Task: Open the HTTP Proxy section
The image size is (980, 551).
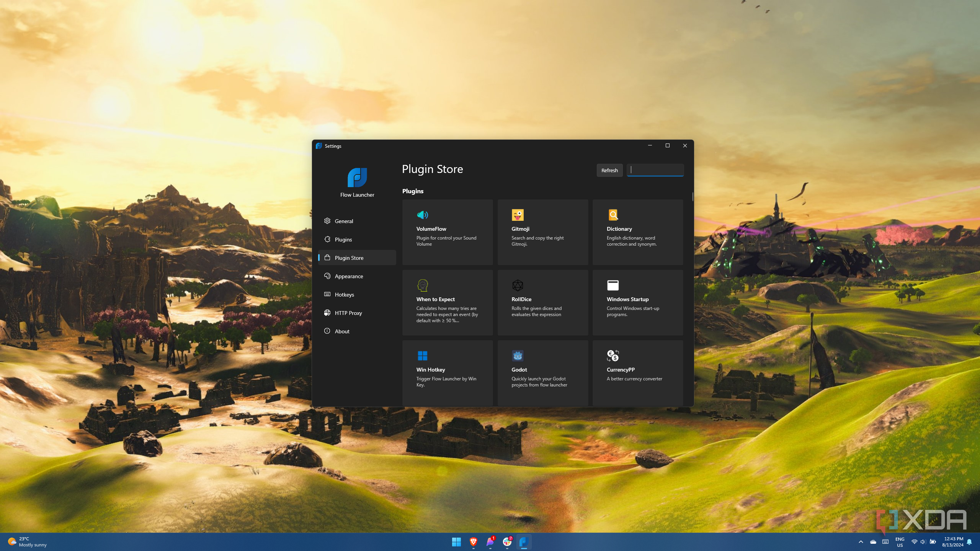Action: (x=357, y=313)
